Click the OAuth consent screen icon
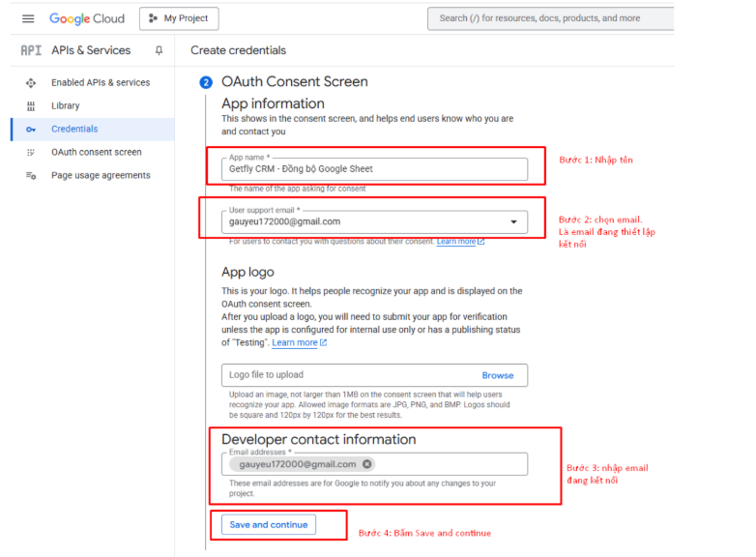This screenshot has height=557, width=756. click(31, 153)
